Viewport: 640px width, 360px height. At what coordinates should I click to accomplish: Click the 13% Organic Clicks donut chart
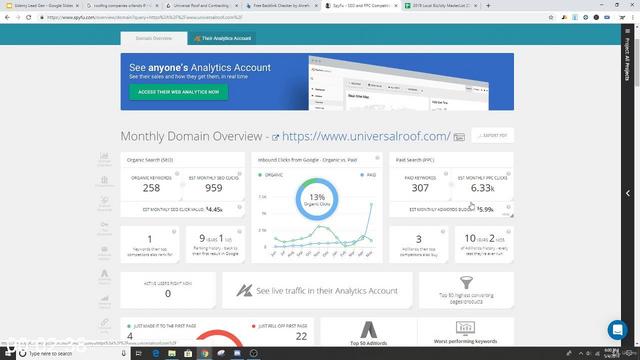click(317, 200)
